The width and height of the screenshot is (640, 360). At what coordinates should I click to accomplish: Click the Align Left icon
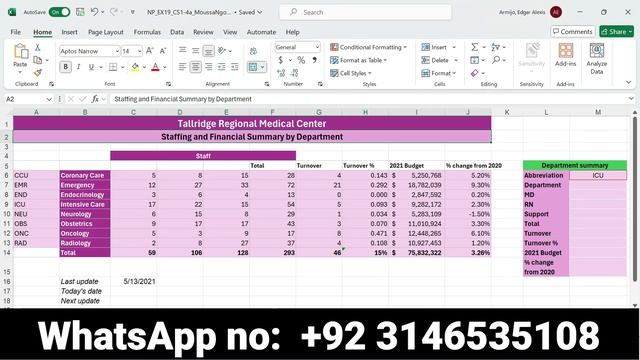pyautogui.click(x=182, y=67)
